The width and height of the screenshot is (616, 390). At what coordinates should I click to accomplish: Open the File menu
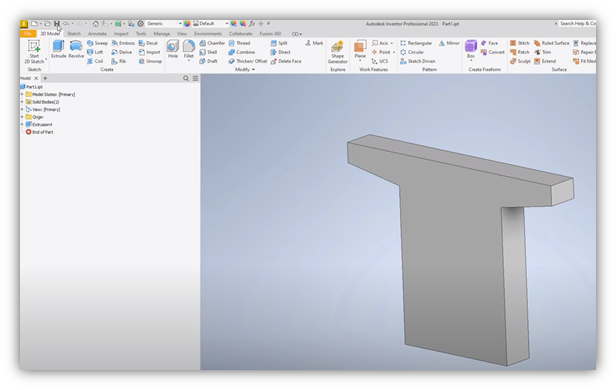(x=28, y=34)
